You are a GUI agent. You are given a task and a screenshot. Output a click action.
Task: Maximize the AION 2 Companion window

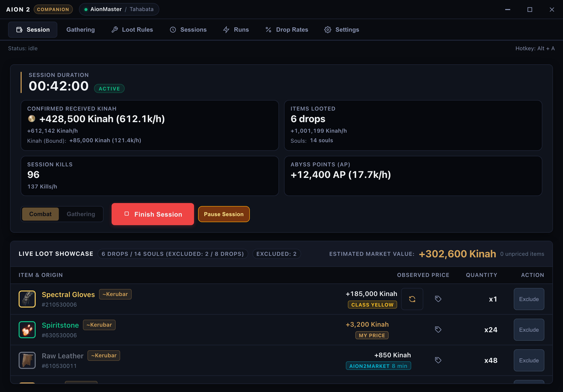(x=530, y=10)
